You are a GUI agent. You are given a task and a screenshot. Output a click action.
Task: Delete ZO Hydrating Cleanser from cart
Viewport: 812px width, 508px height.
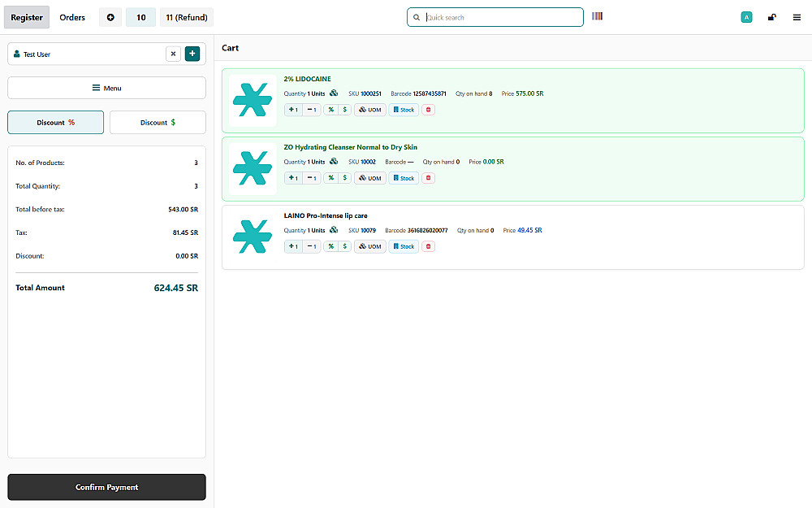[x=428, y=178]
